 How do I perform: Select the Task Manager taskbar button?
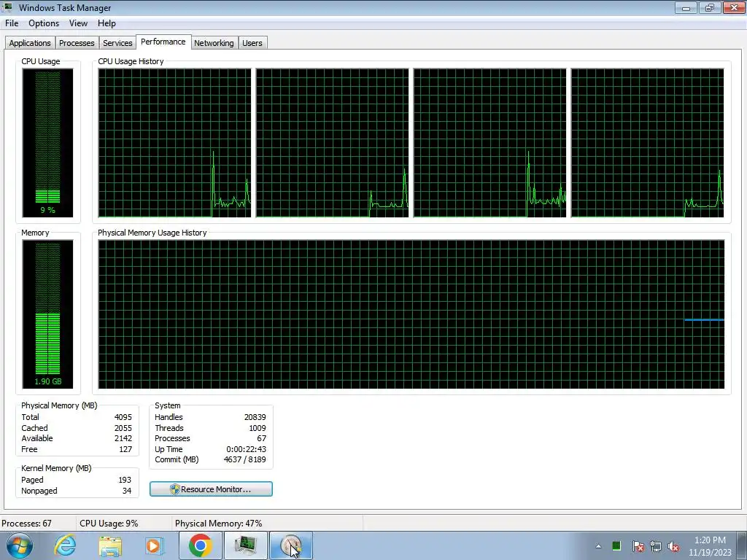245,545
